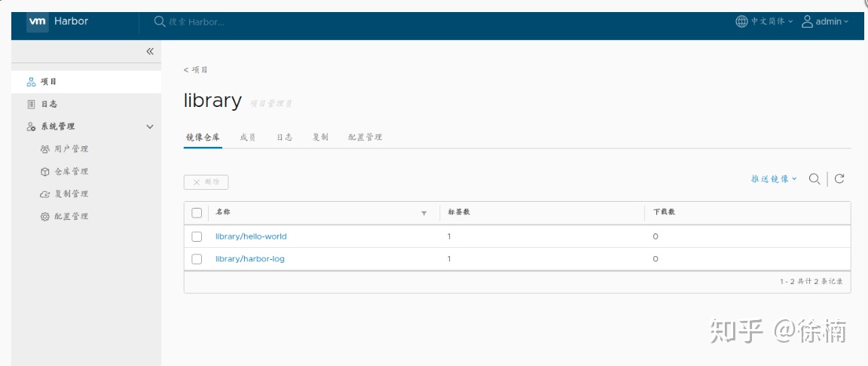Switch to the 复制 replication tab

[x=320, y=137]
